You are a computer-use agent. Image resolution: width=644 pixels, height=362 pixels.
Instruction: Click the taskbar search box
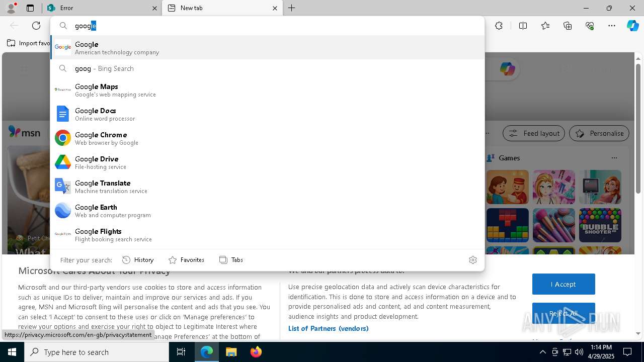click(97, 352)
